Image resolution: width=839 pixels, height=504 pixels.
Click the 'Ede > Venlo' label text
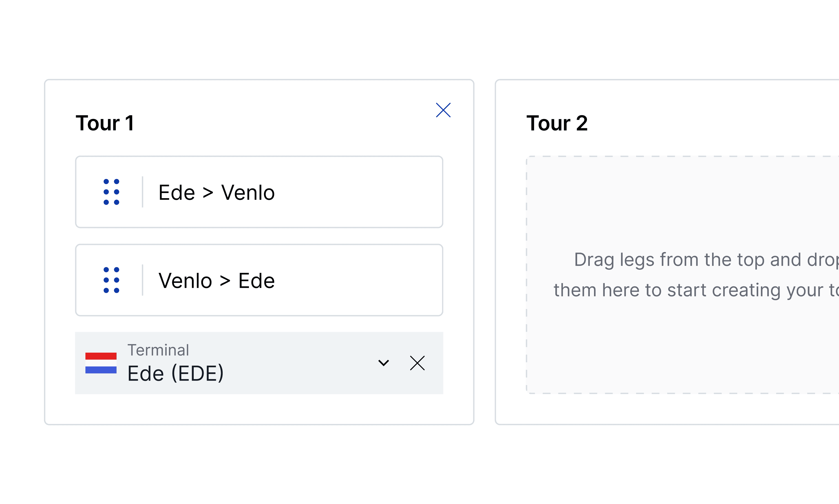click(x=216, y=193)
